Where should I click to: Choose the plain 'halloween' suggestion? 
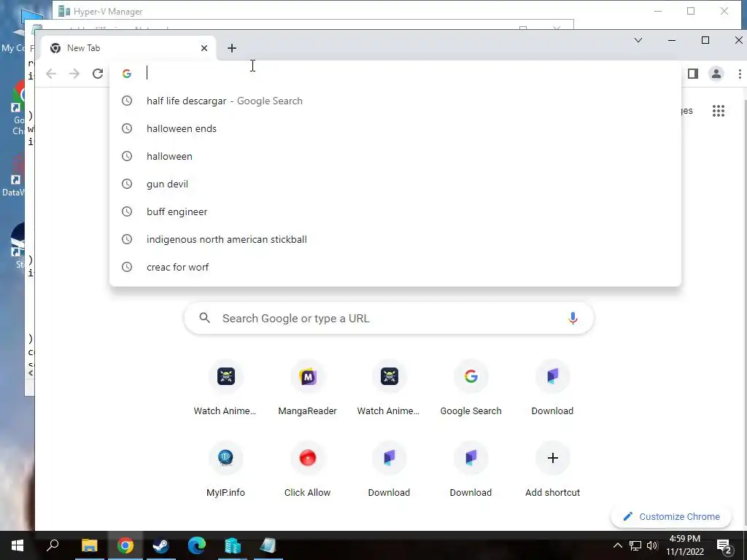pyautogui.click(x=395, y=156)
